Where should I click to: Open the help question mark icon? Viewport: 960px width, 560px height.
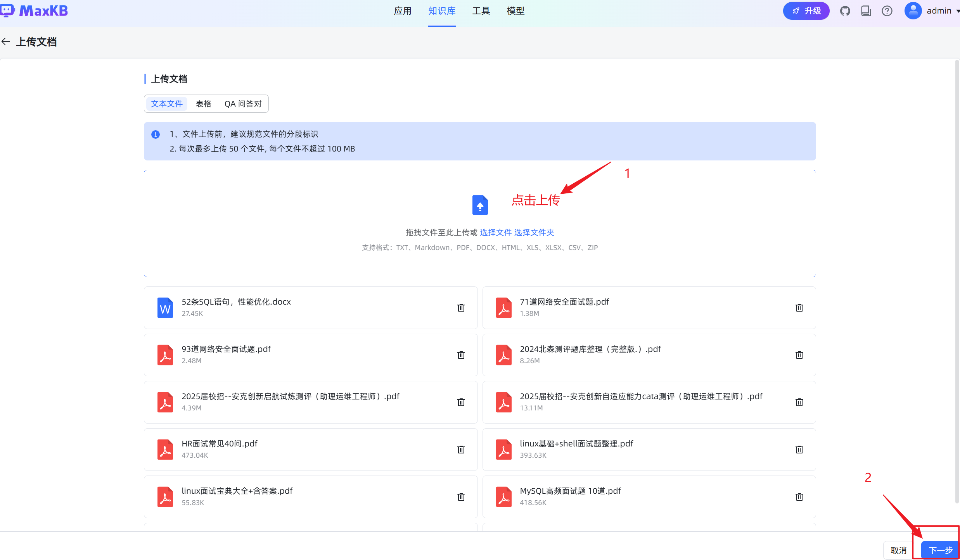tap(887, 11)
